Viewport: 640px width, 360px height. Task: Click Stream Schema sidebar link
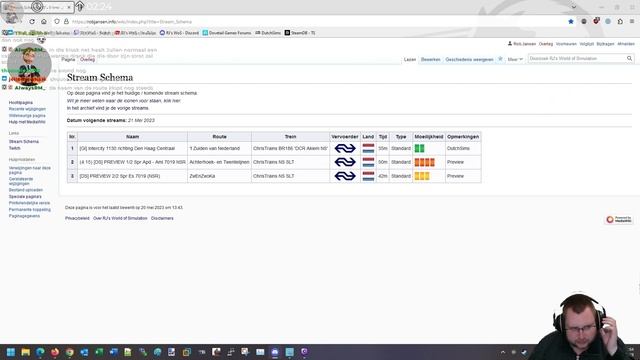click(24, 141)
